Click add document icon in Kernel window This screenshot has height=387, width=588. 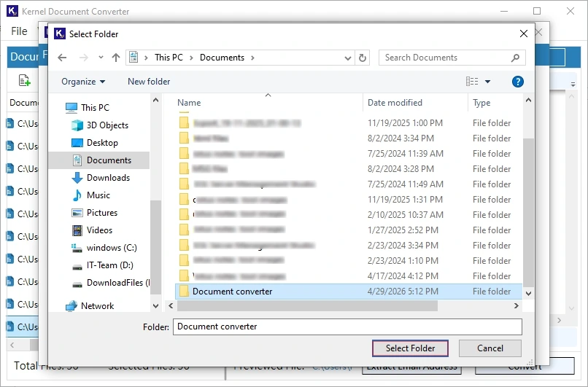pyautogui.click(x=24, y=79)
